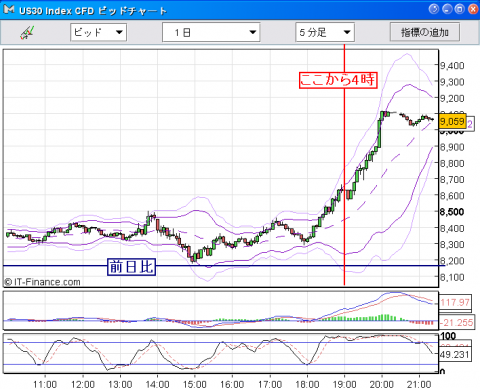Open the ビッド price type dropdown
The image size is (480, 389).
pyautogui.click(x=98, y=32)
